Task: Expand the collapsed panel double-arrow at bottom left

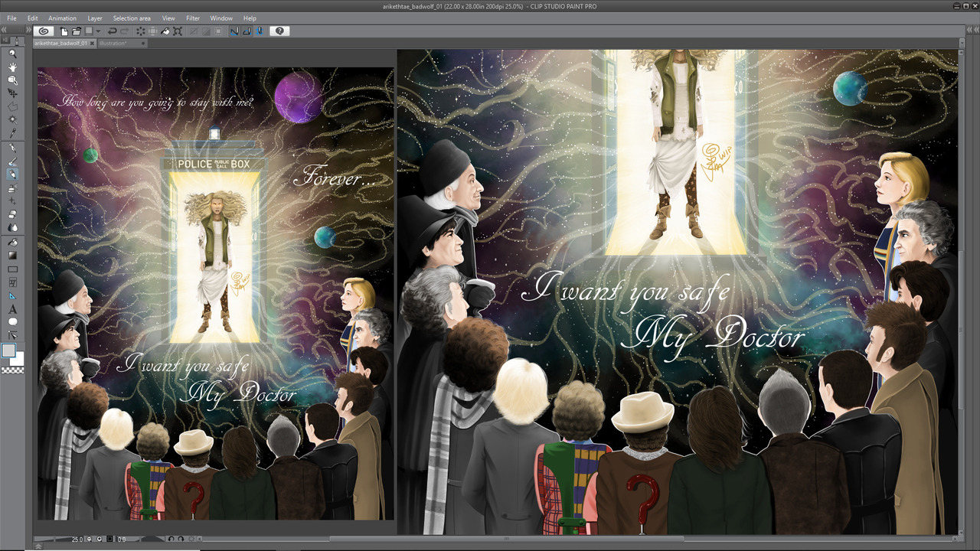Action: point(38,546)
